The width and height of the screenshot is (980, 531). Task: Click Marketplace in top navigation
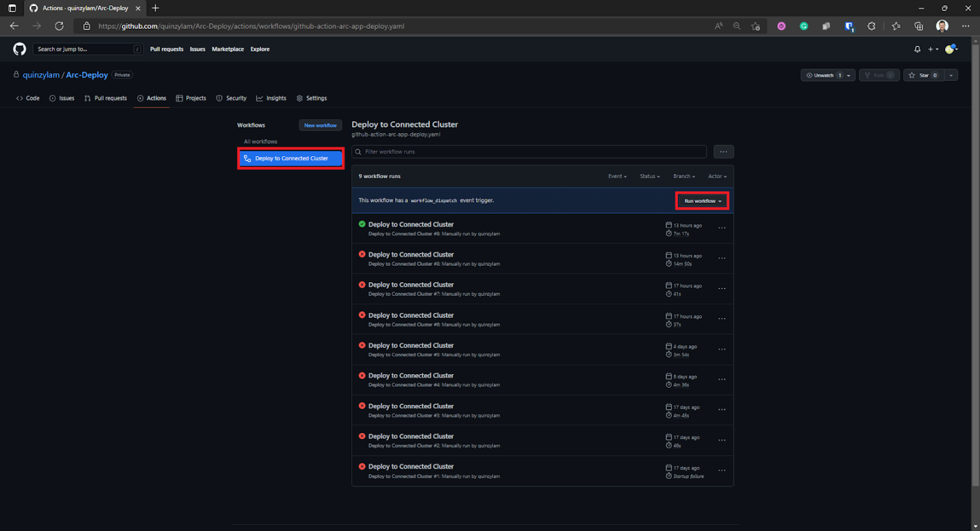[x=227, y=49]
